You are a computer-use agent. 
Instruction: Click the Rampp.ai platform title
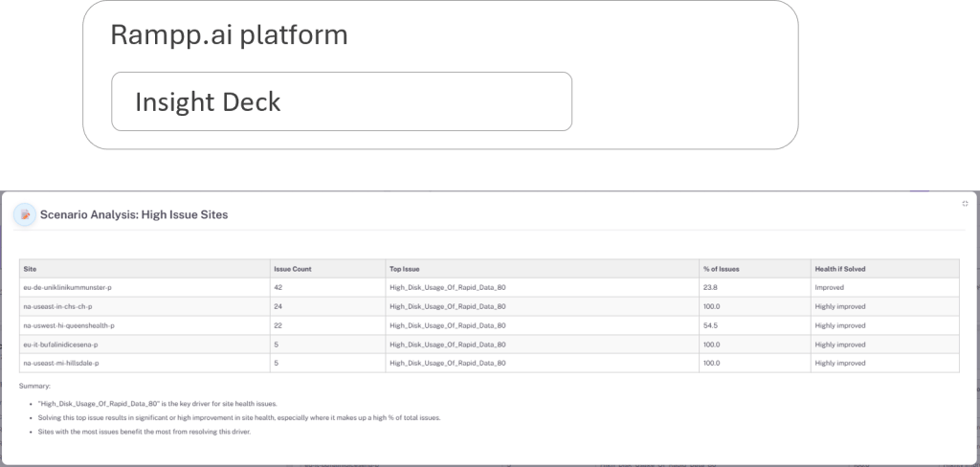[x=229, y=36]
